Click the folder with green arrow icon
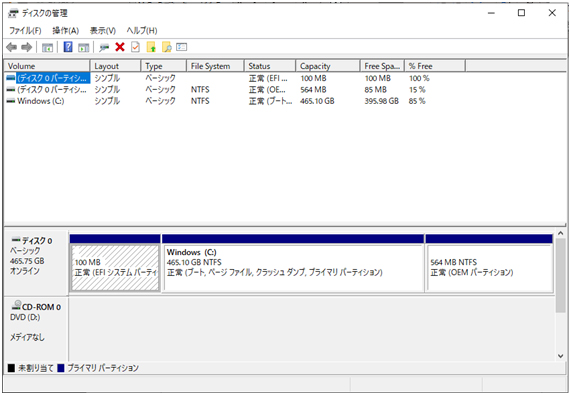The height and width of the screenshot is (395, 571). [151, 47]
